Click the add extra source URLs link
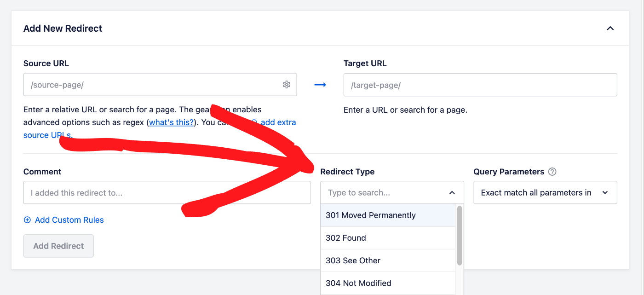Viewport: 644px width, 295px height. (x=278, y=122)
